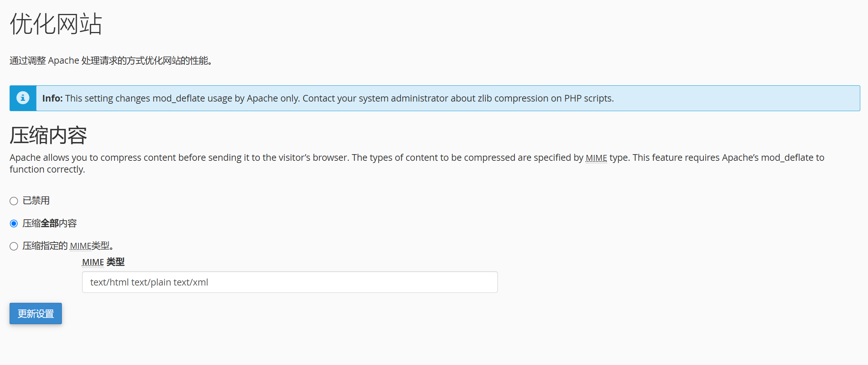Click the 类型 text after MIME in the radio label
This screenshot has width=868, height=365.
pyautogui.click(x=101, y=245)
